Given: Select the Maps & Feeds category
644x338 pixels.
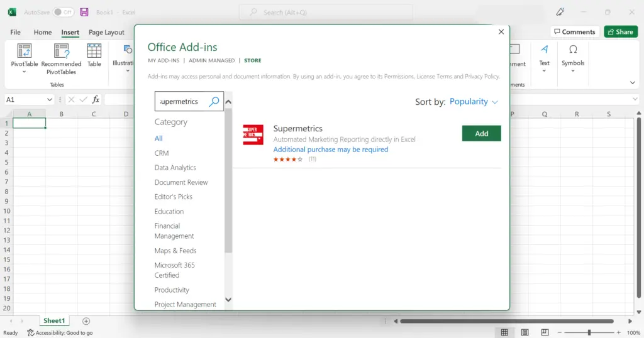Looking at the screenshot, I should (175, 251).
